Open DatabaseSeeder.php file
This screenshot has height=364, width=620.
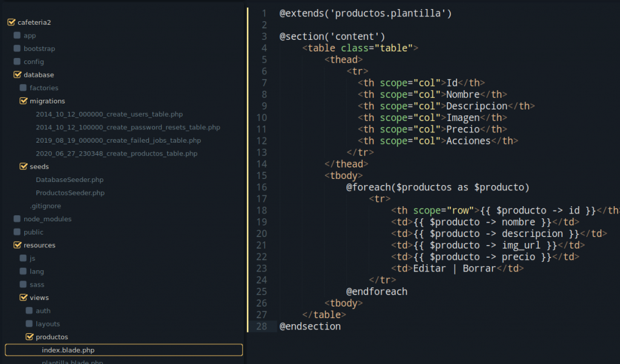69,180
